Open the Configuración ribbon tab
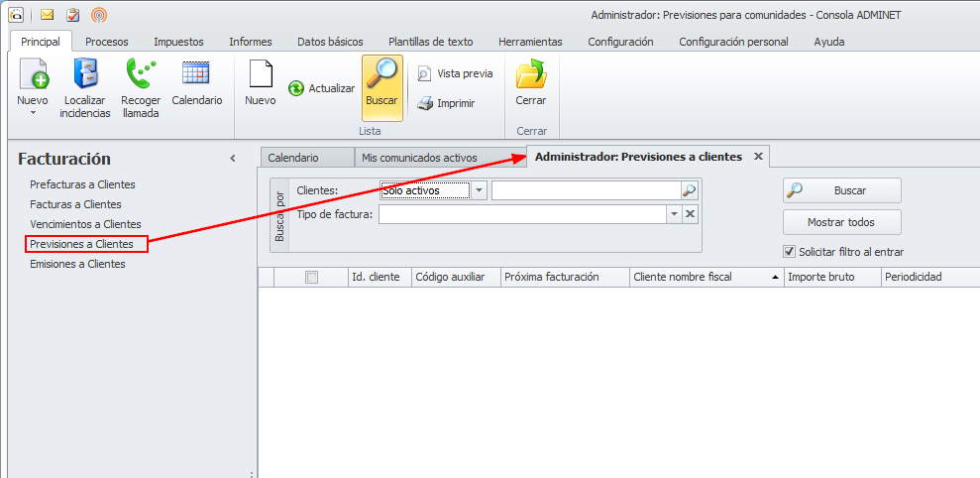This screenshot has width=980, height=478. pos(620,42)
